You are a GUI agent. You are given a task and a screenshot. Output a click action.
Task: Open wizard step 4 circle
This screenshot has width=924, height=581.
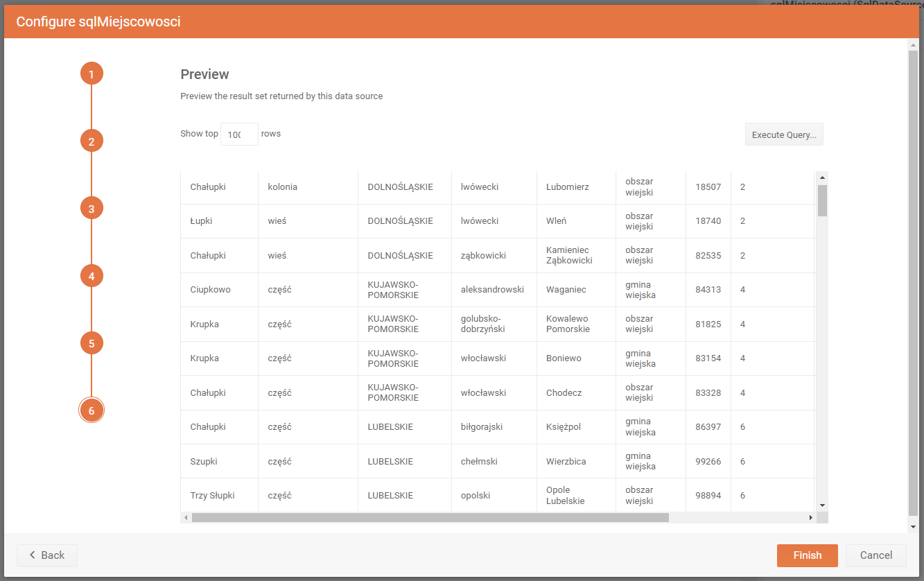(91, 276)
